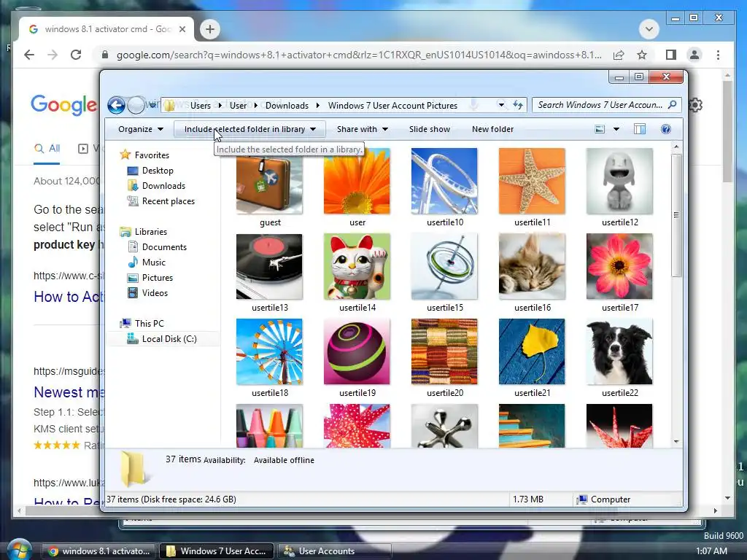
Task: Click Users in the breadcrumb path
Action: coord(201,105)
